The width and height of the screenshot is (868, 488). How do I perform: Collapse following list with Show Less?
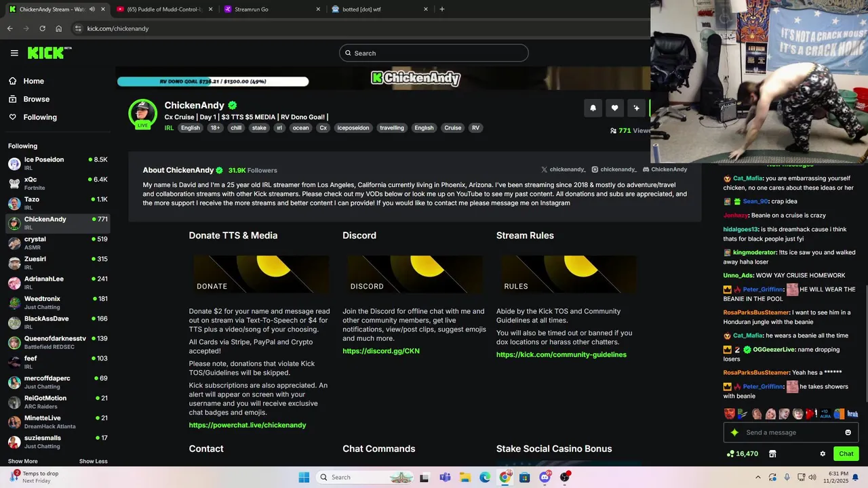94,462
